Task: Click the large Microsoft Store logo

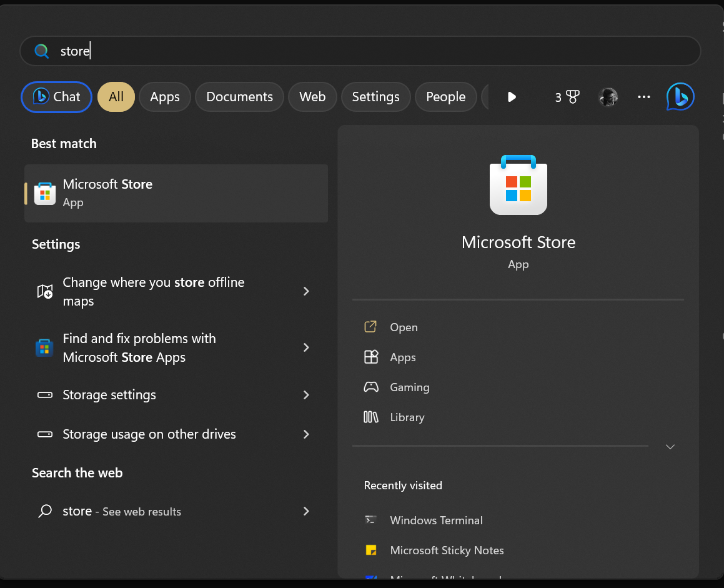Action: click(x=518, y=186)
